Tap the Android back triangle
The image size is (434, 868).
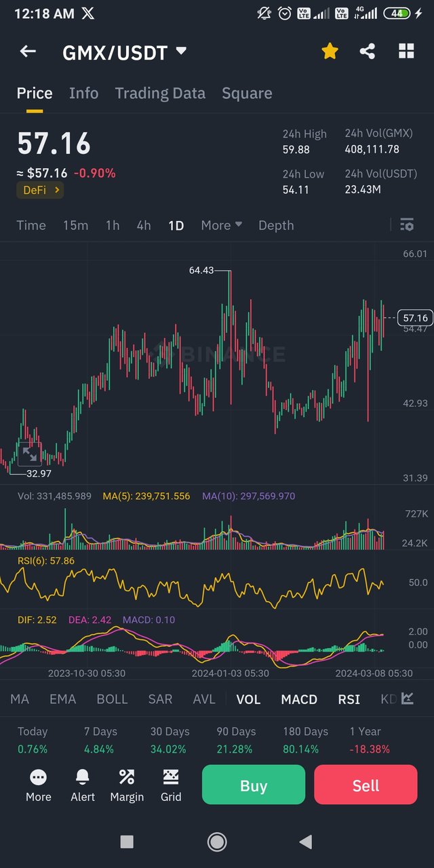(306, 842)
